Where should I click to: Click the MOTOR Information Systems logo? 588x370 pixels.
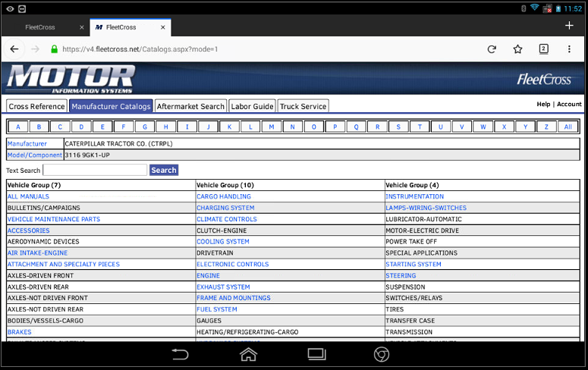(71, 79)
